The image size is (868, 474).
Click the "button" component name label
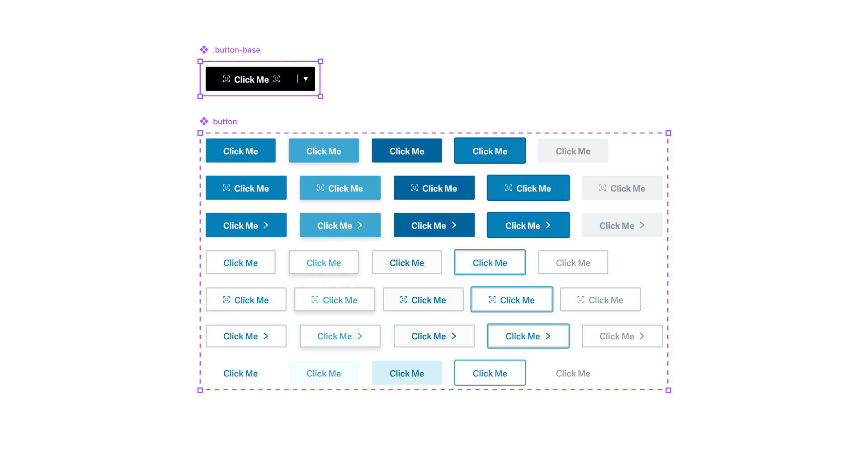(224, 121)
